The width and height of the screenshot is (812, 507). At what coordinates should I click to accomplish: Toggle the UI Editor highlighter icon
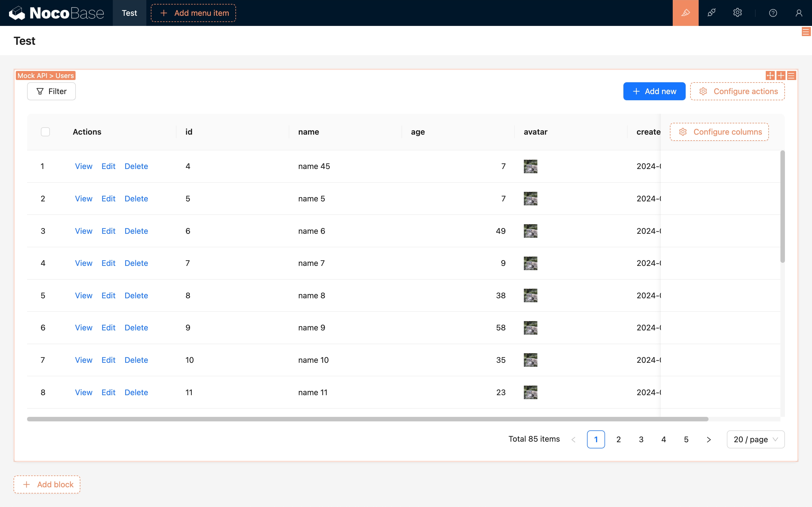685,13
